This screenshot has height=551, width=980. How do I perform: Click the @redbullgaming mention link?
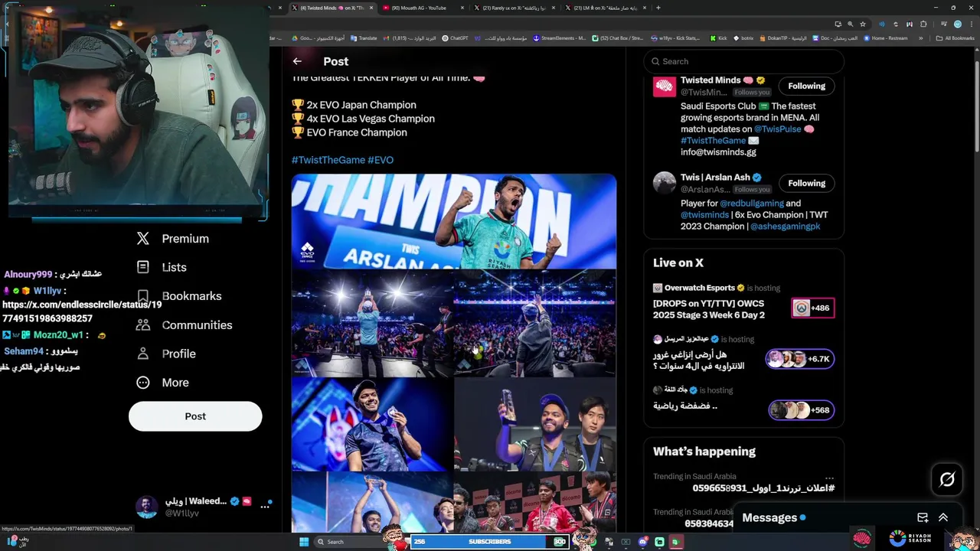751,204
